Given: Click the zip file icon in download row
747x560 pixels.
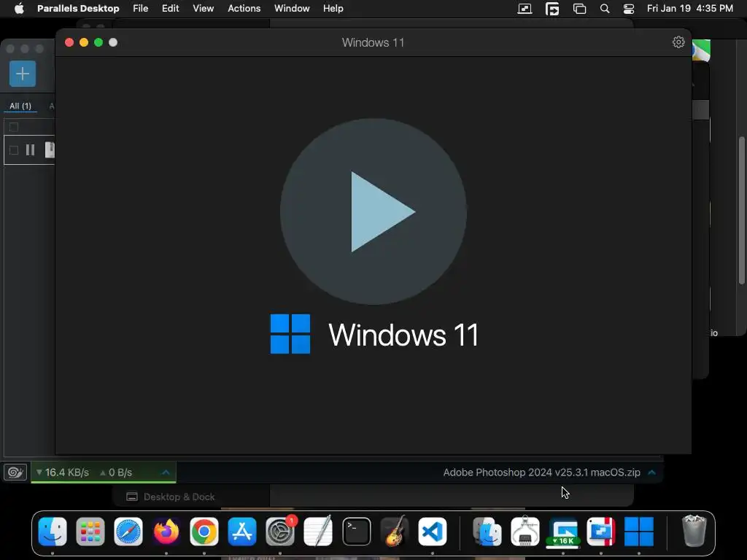Looking at the screenshot, I should [x=50, y=149].
